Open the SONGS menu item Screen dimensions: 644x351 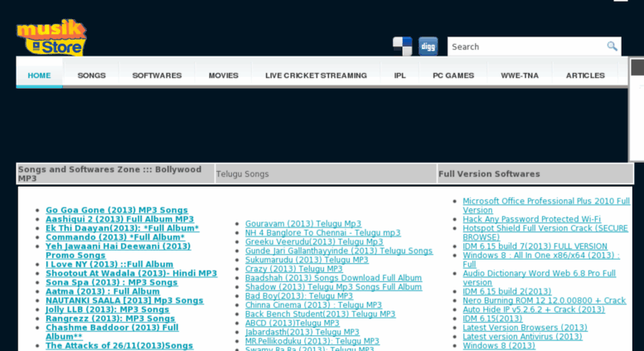(91, 76)
